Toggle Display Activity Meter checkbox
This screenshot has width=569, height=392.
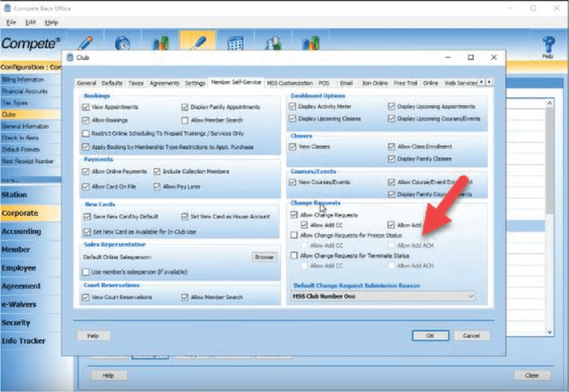(x=292, y=106)
